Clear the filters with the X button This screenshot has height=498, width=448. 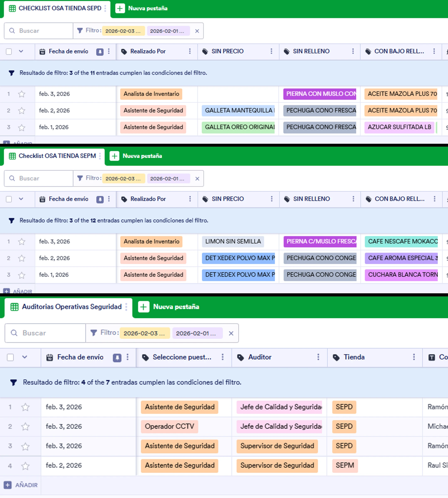click(197, 31)
